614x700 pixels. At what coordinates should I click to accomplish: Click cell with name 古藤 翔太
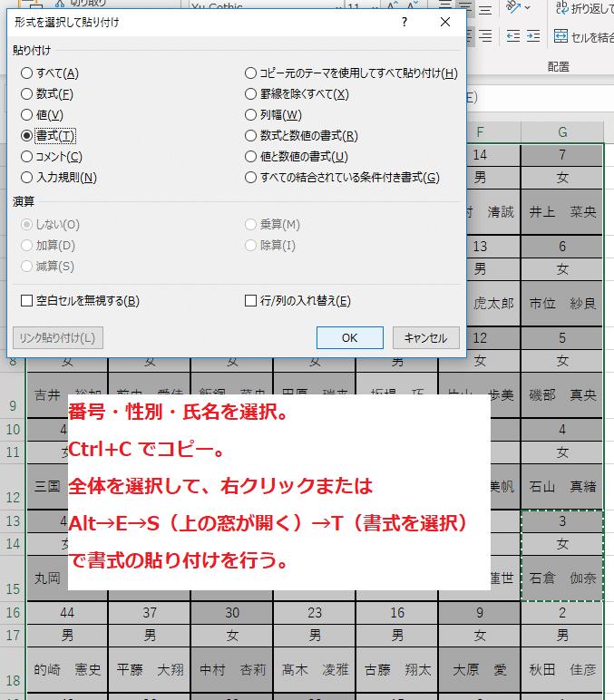[397, 670]
